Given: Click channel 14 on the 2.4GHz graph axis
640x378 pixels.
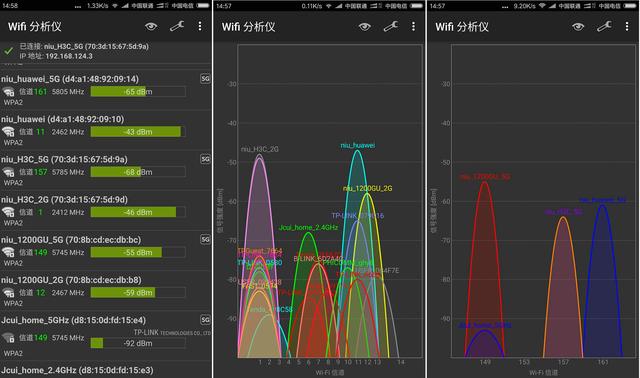Looking at the screenshot, I should pos(401,362).
